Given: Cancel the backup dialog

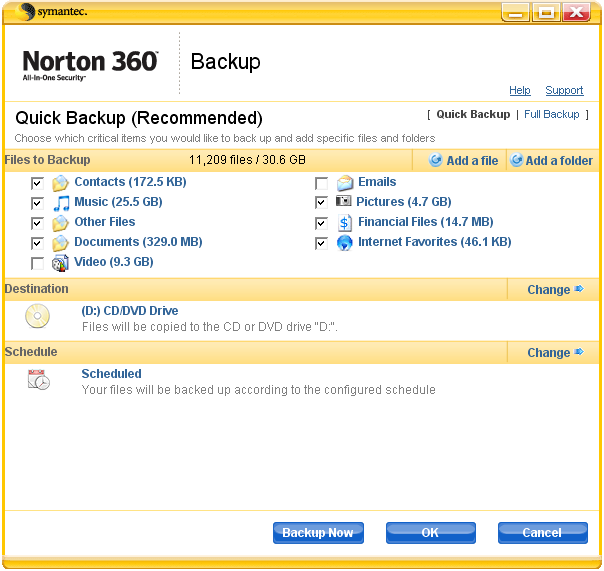Looking at the screenshot, I should pos(543,533).
